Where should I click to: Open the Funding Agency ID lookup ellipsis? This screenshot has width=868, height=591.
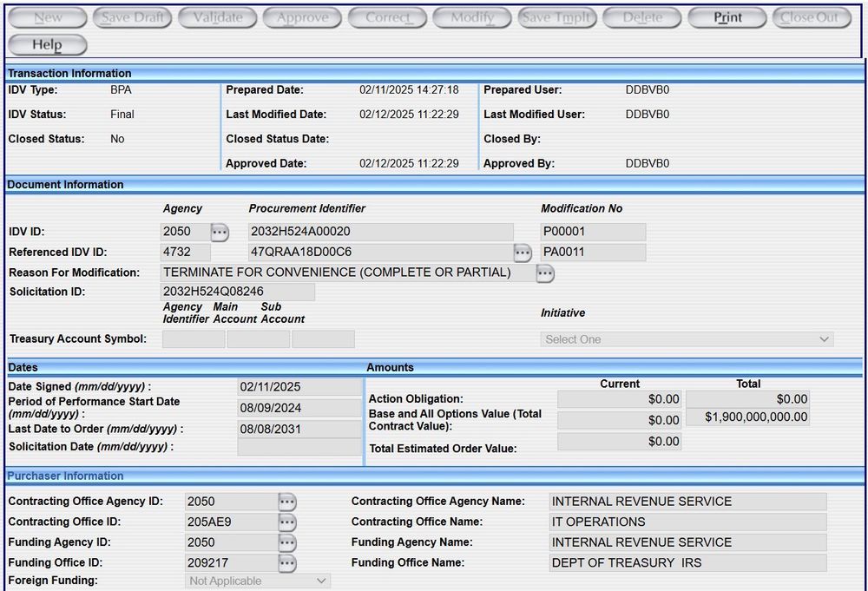tap(287, 542)
